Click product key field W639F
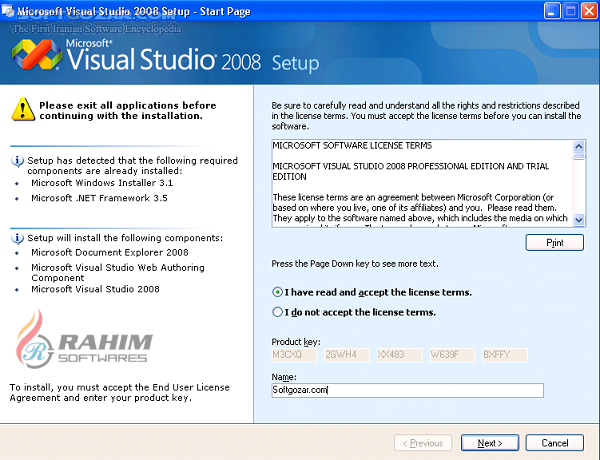600x460 pixels. [452, 355]
